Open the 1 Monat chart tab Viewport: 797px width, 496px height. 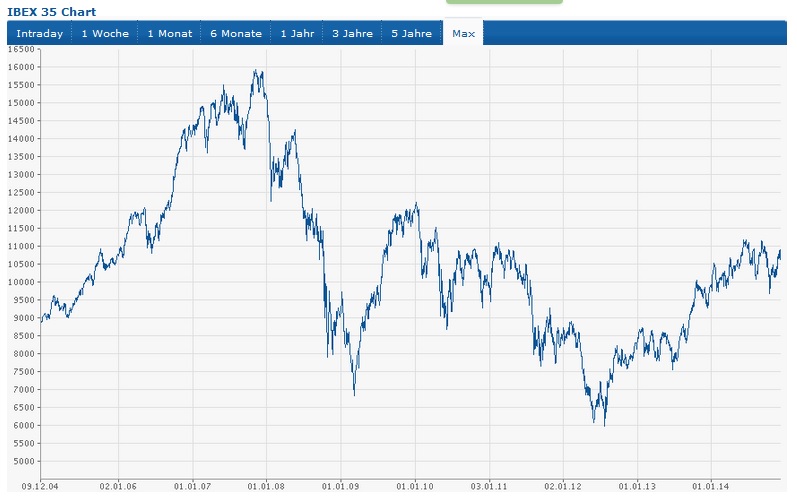(x=170, y=34)
